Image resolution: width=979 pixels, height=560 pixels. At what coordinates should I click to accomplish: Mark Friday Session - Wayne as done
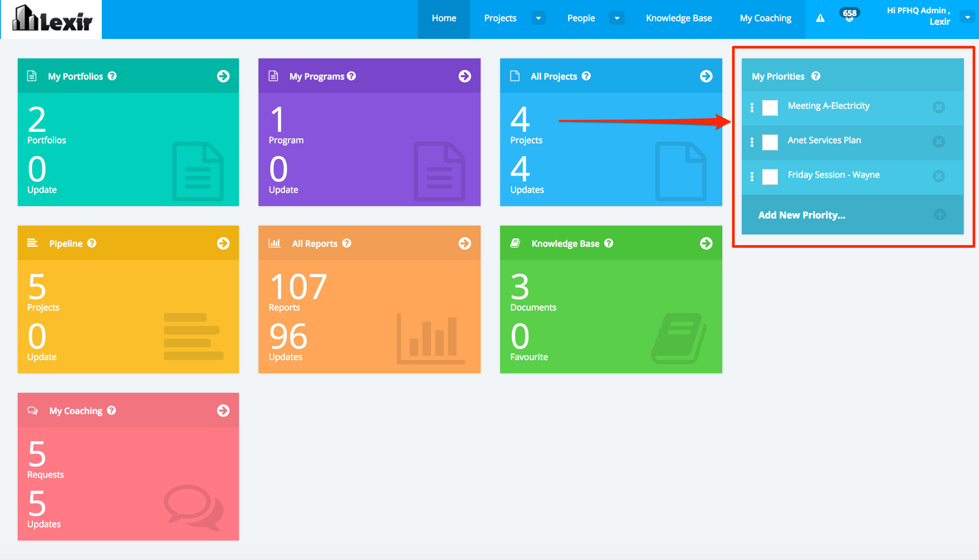770,176
